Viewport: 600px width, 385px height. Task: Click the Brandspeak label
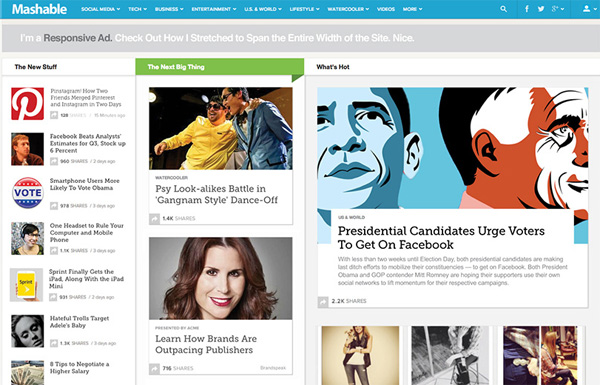click(273, 368)
